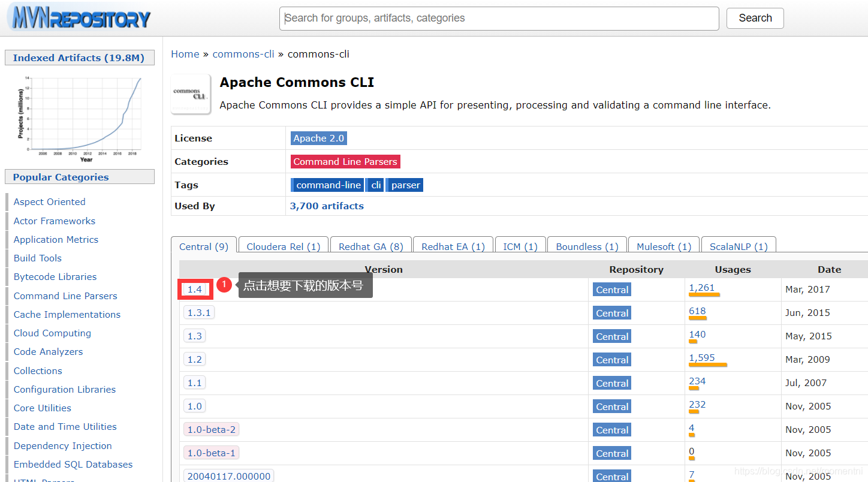
Task: Click the command-line tag
Action: (327, 185)
